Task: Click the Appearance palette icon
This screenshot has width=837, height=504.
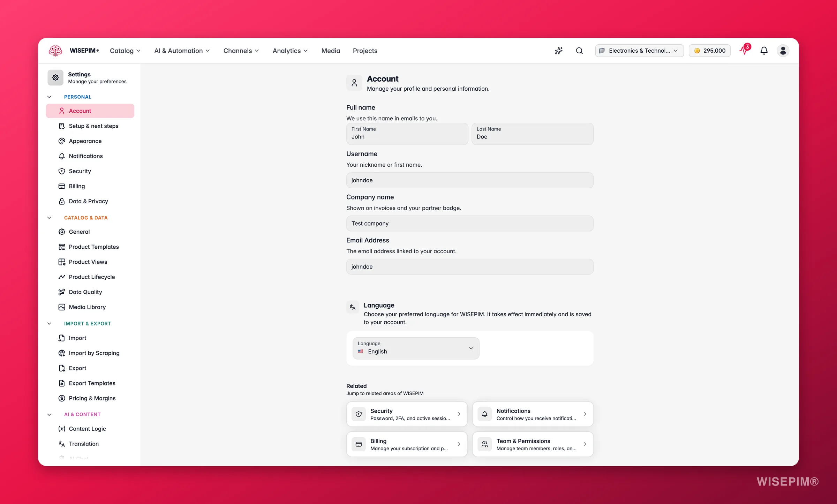Action: click(x=62, y=141)
